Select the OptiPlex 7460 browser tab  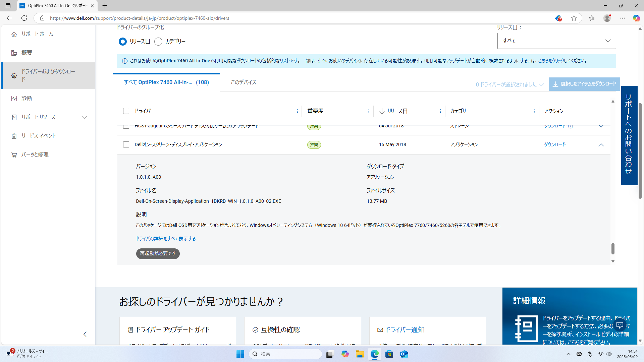[x=57, y=6]
